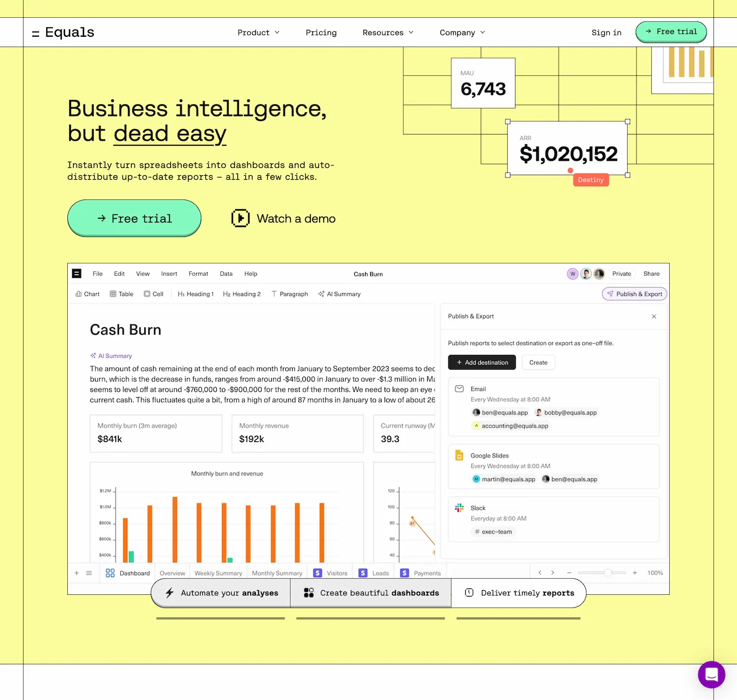Expand the Company dropdown menu

[x=462, y=33]
